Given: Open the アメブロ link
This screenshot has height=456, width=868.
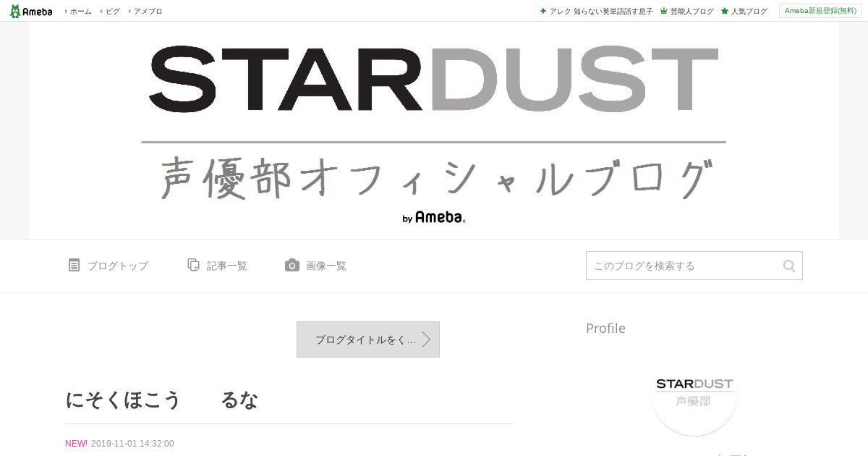Looking at the screenshot, I should pos(148,12).
